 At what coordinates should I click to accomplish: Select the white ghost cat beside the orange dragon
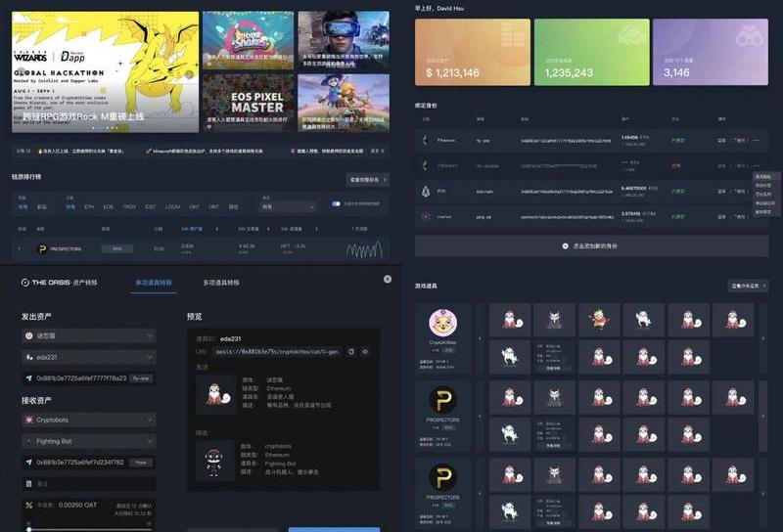pyautogui.click(x=643, y=320)
